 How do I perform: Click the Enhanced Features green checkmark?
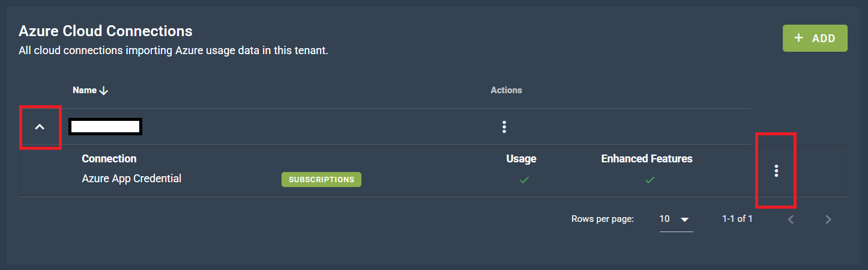pyautogui.click(x=649, y=179)
